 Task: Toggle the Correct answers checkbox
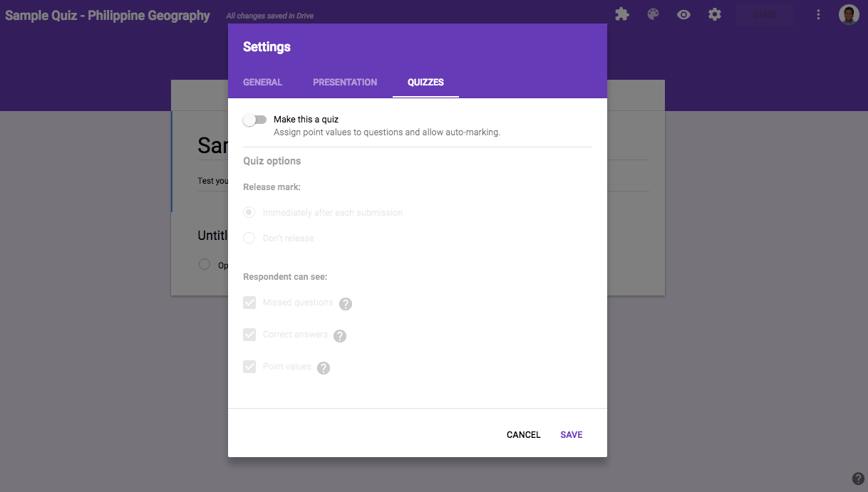(x=249, y=335)
